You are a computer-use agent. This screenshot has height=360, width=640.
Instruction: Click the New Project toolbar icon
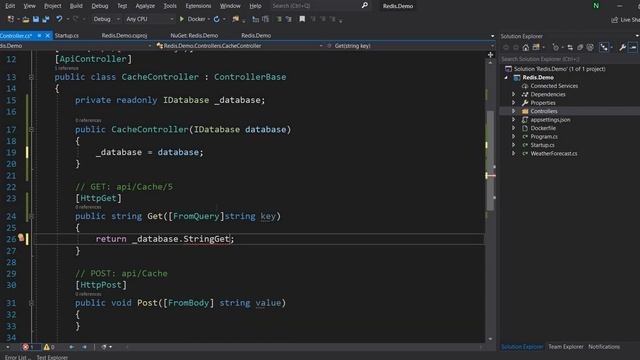[11, 19]
